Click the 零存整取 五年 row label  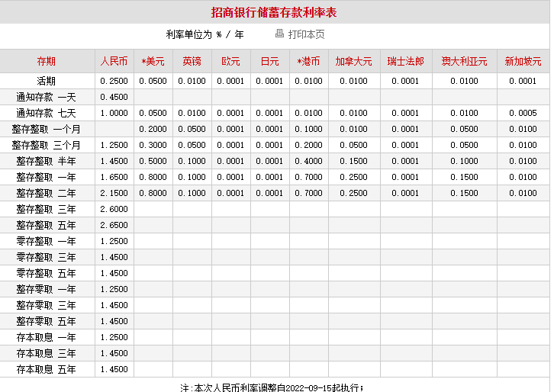coord(47,273)
